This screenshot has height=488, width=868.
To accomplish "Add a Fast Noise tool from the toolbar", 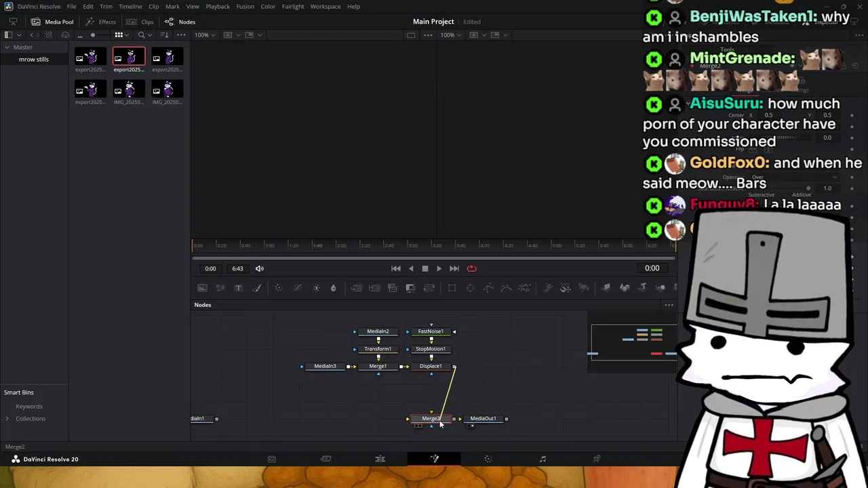I will (220, 288).
